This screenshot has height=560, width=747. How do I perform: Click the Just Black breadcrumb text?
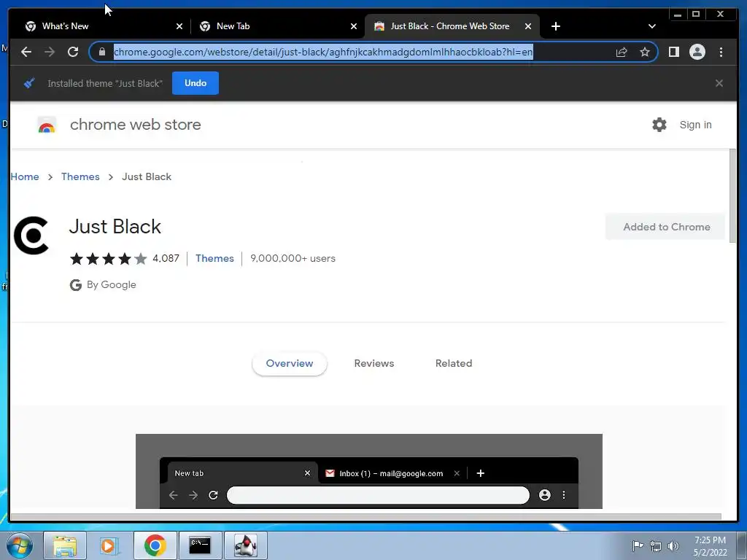[146, 176]
